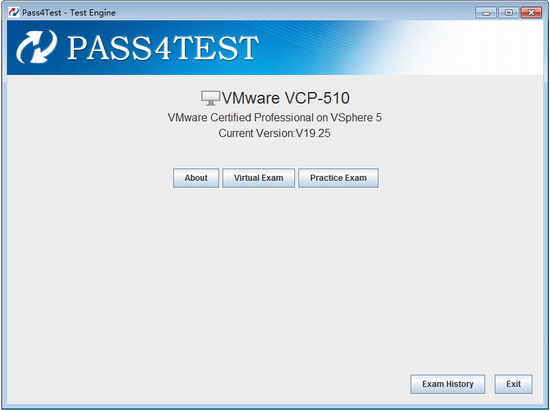The width and height of the screenshot is (550, 411).
Task: Maximize the Test Engine window
Action: 509,13
